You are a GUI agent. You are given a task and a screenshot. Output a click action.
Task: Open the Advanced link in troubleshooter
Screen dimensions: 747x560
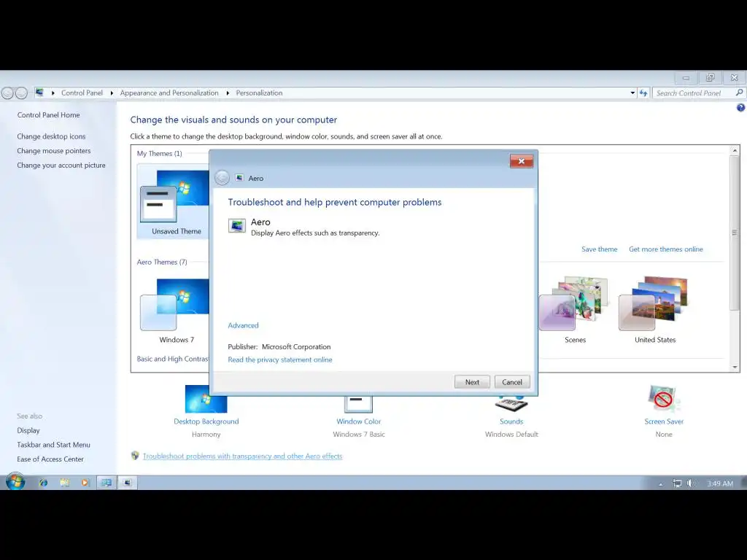pos(243,325)
